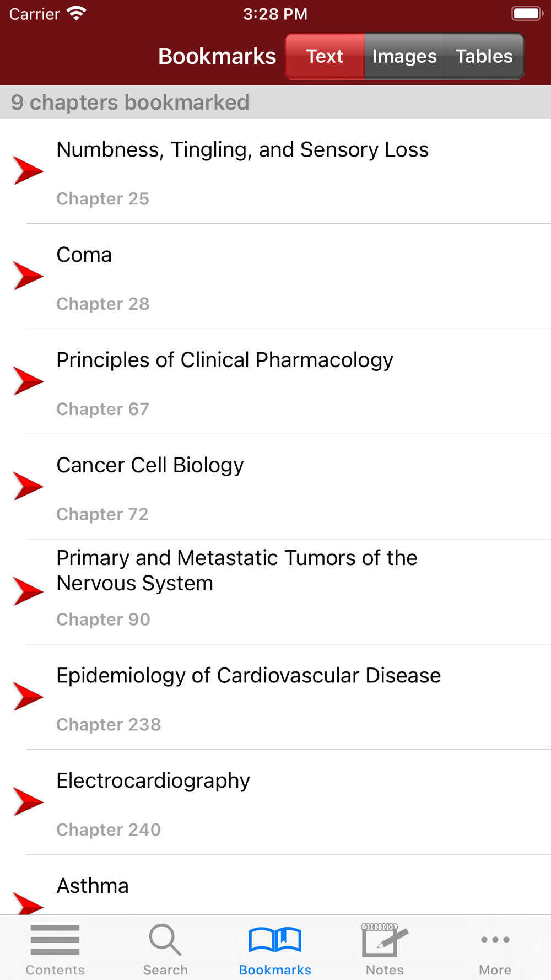
Task: Select the Bookmarks book icon
Action: [x=275, y=940]
